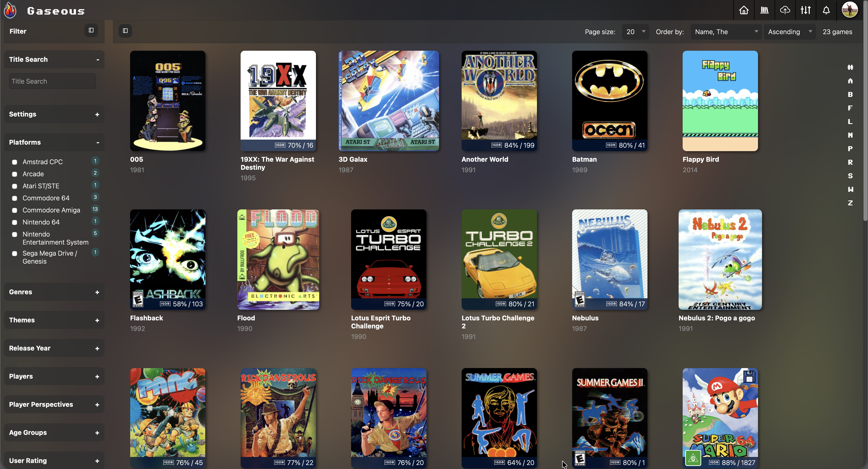868x469 pixels.
Task: Jump to letter L in alphabet index
Action: tap(850, 122)
